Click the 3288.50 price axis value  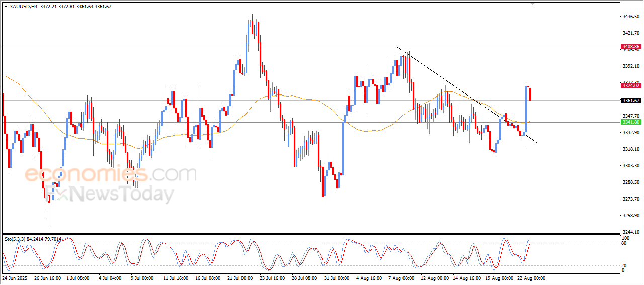[631, 182]
